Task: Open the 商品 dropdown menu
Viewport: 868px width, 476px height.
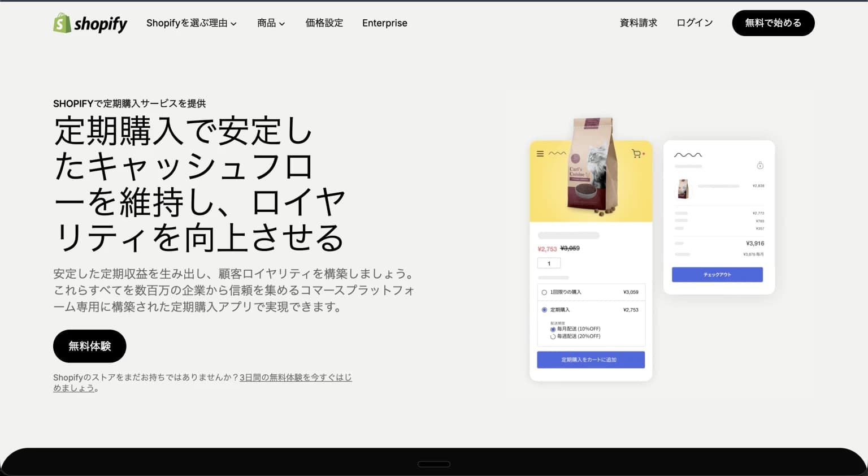Action: coord(270,23)
